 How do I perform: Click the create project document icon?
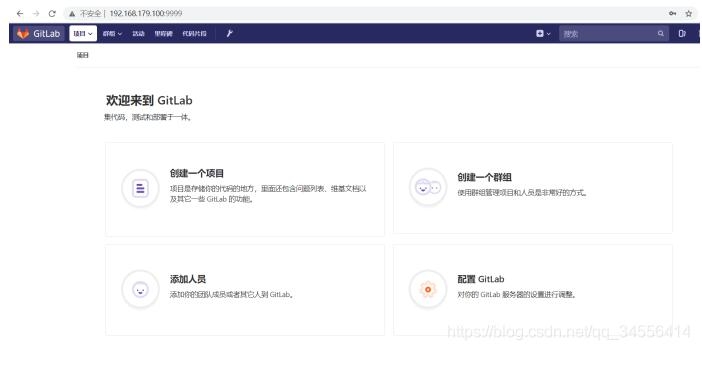[x=140, y=188]
